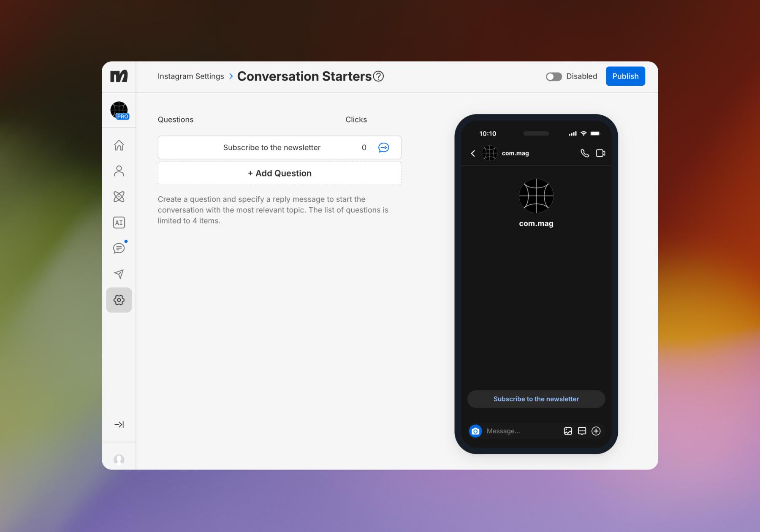Click the chat sticker icon in preview
The width and height of the screenshot is (760, 532).
(x=582, y=431)
